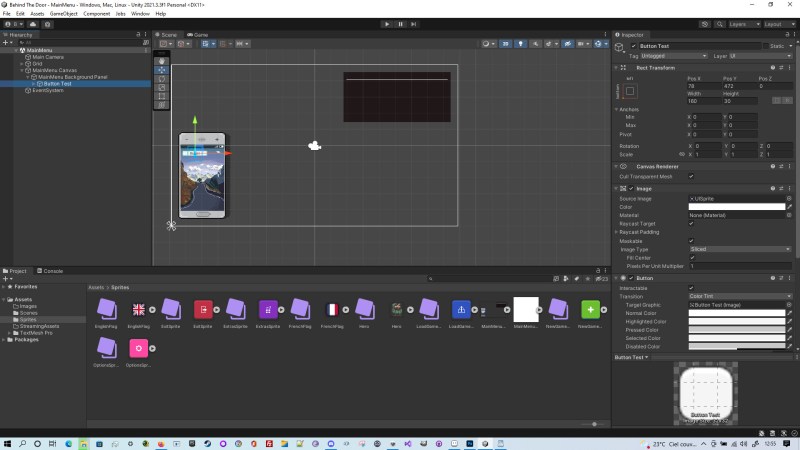The image size is (800, 450).
Task: Open undo history icon
Action: pyautogui.click(x=705, y=24)
